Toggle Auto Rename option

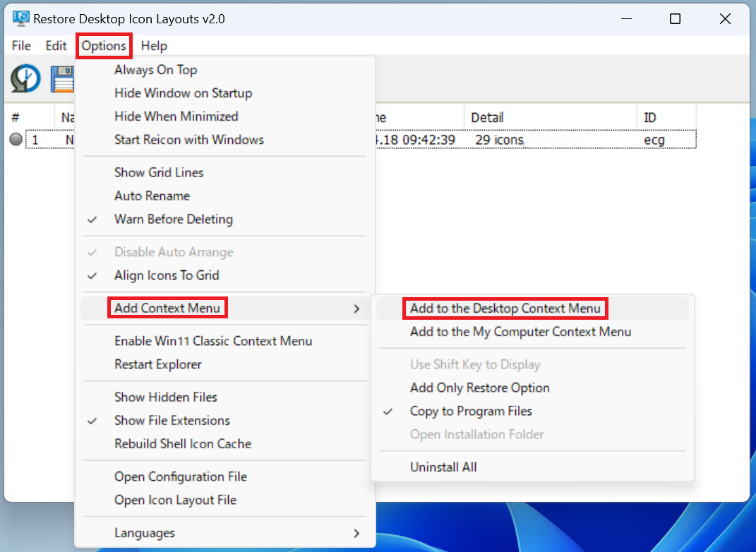pos(225,196)
